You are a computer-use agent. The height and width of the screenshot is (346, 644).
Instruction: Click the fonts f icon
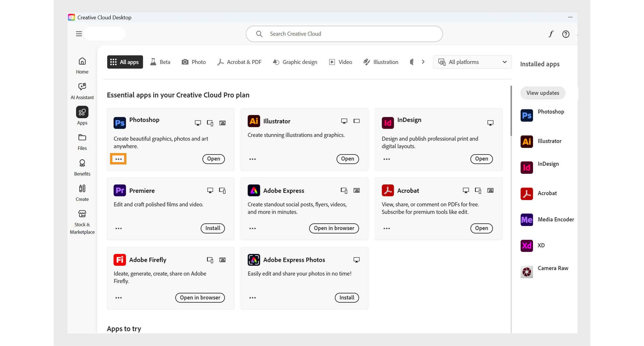tap(551, 34)
